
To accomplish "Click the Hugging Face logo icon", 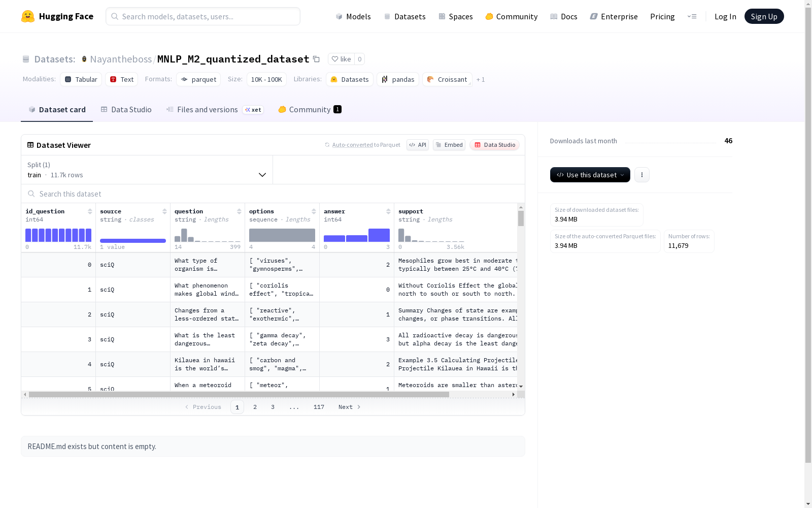I will [28, 16].
